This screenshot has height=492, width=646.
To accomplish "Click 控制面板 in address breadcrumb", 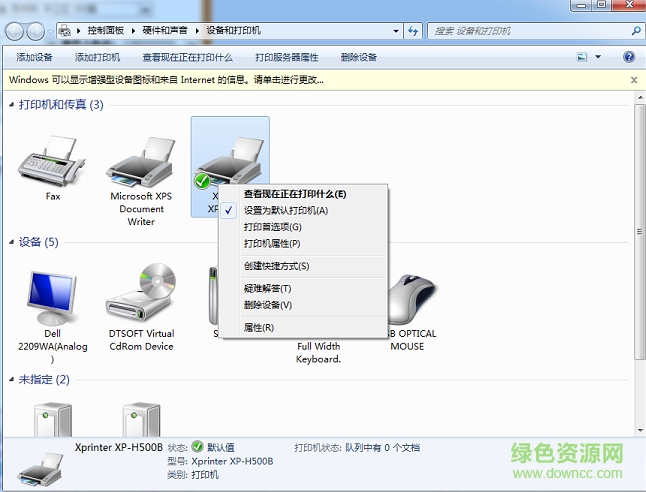I will (105, 31).
